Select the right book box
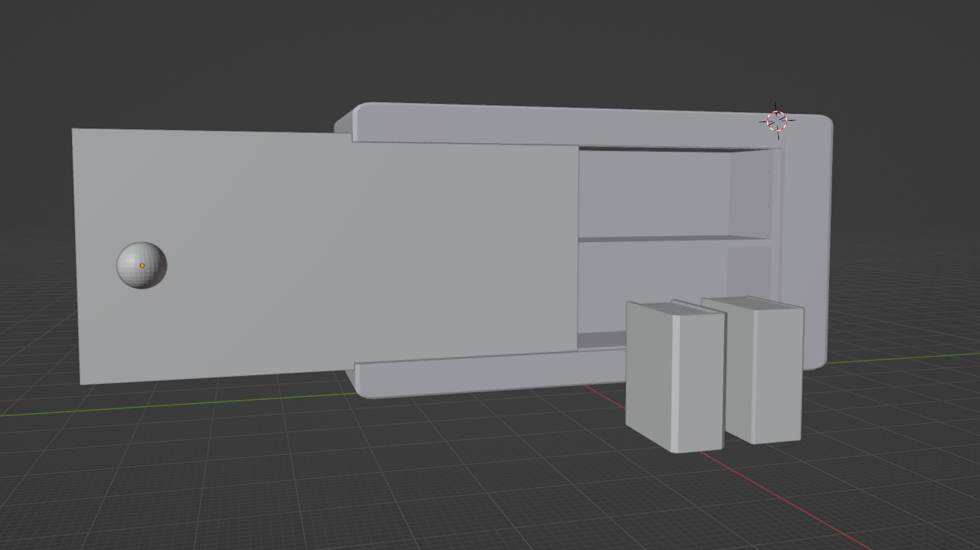 [x=763, y=371]
